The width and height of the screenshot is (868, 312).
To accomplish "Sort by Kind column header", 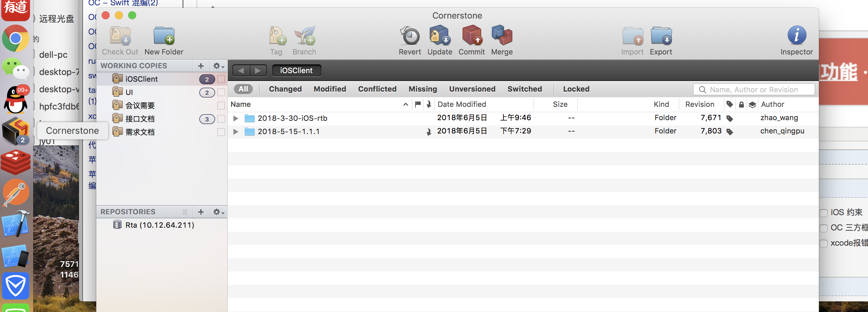I will pyautogui.click(x=661, y=105).
